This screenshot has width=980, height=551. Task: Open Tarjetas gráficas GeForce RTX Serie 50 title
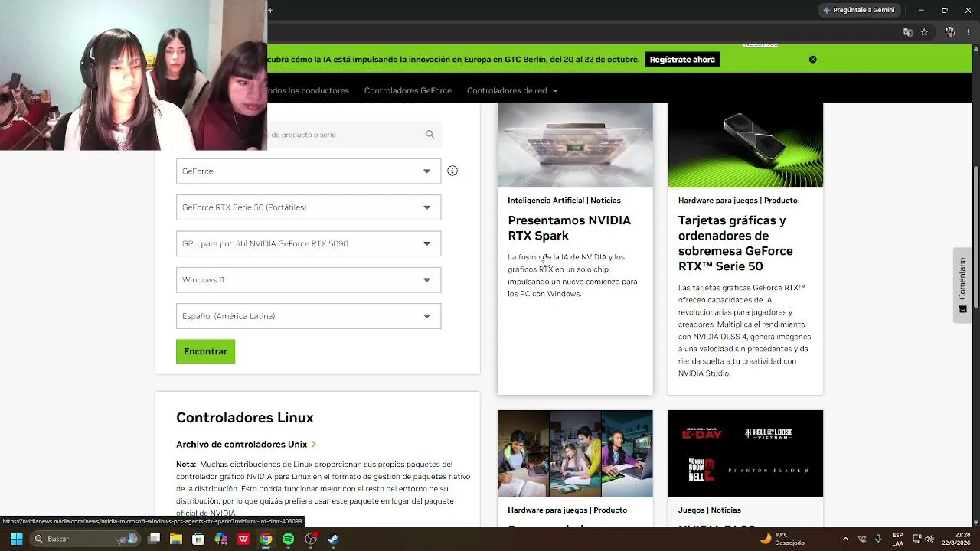[x=736, y=243]
